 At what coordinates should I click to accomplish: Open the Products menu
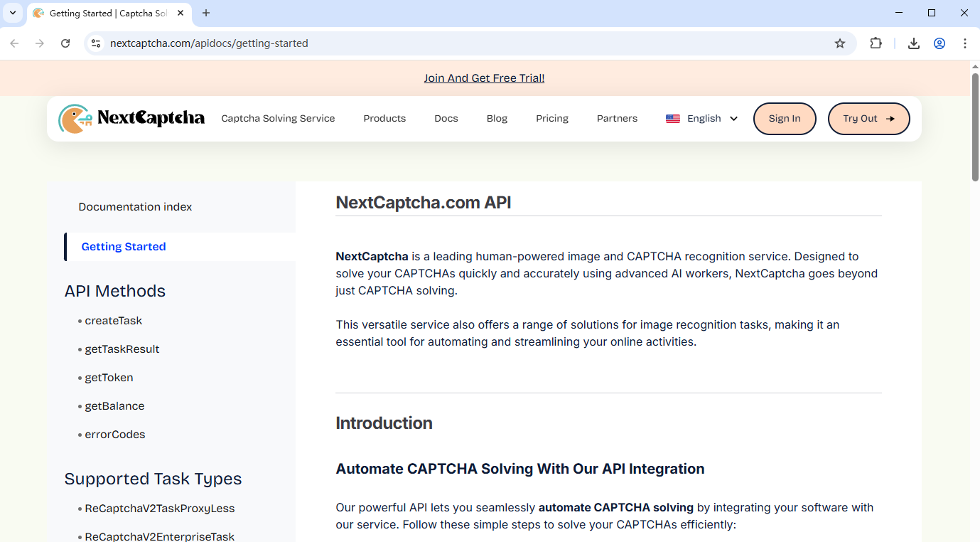384,119
